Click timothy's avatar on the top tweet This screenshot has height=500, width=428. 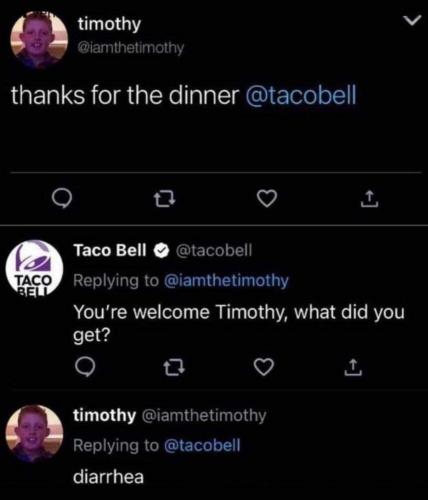pos(39,39)
